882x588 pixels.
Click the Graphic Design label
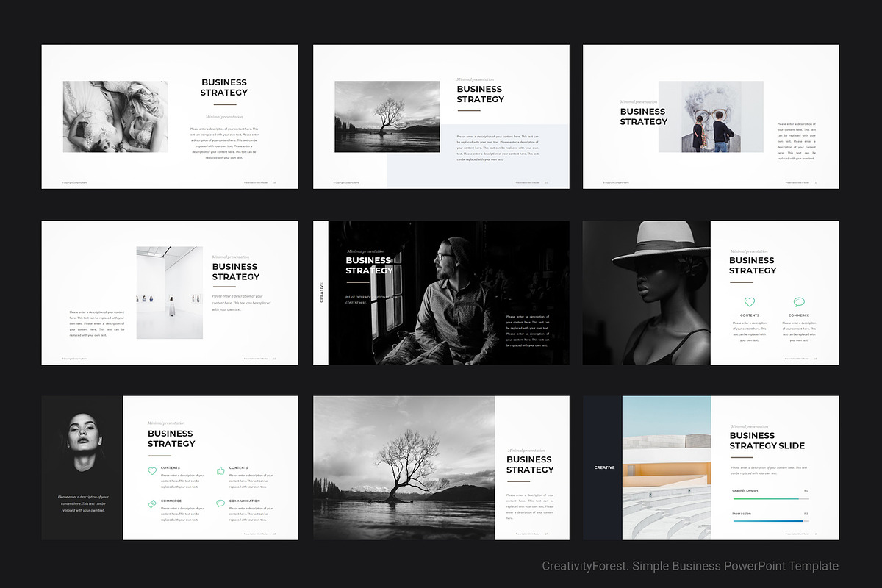[x=745, y=490]
